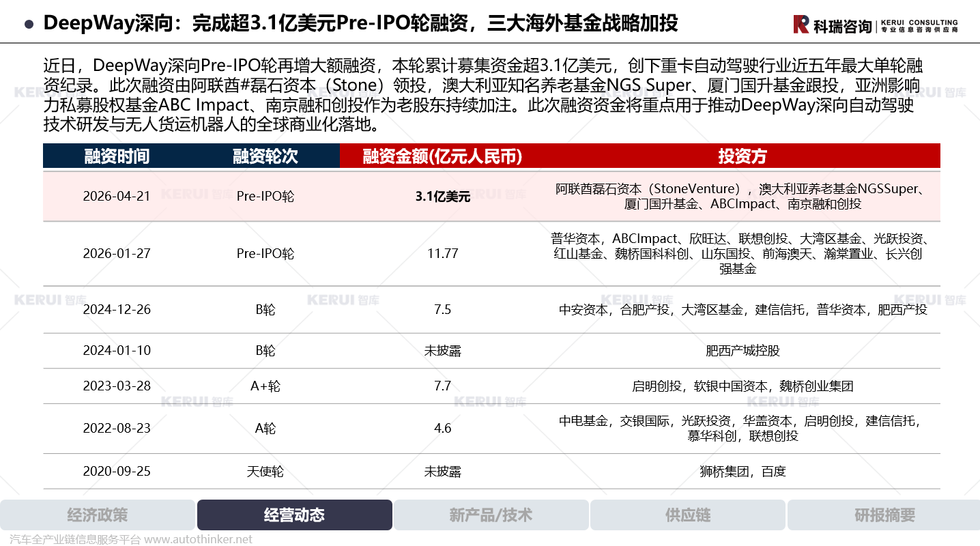This screenshot has width=980, height=546.
Task: Go to the 研报摘要 tab
Action: click(884, 515)
